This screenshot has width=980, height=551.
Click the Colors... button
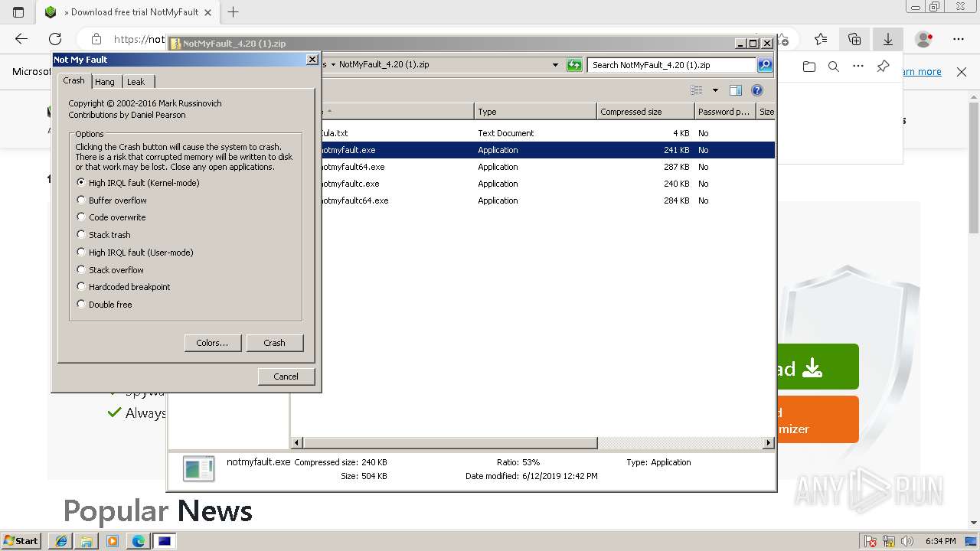(x=212, y=343)
